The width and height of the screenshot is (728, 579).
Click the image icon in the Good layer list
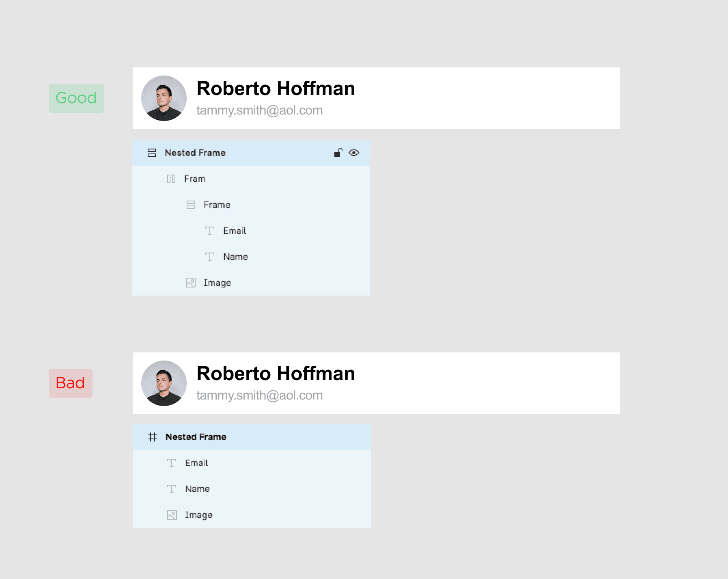pos(191,283)
